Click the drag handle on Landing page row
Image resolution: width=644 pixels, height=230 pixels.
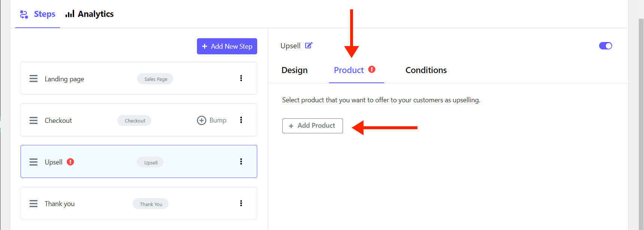tap(34, 79)
